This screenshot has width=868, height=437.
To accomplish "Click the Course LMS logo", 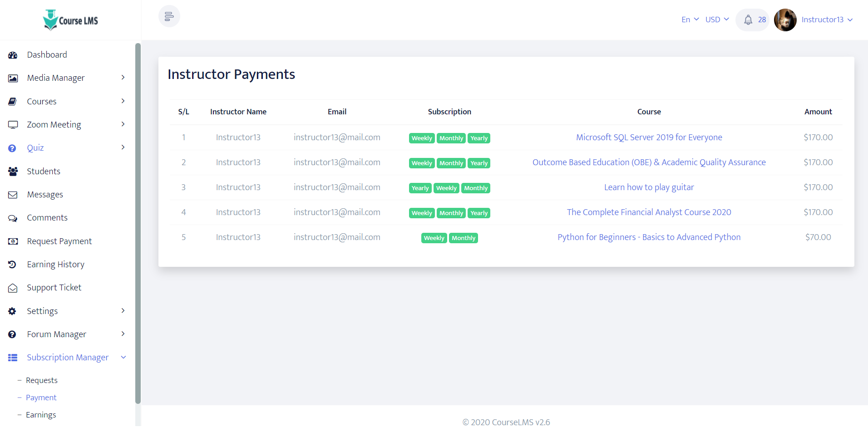I will point(70,20).
